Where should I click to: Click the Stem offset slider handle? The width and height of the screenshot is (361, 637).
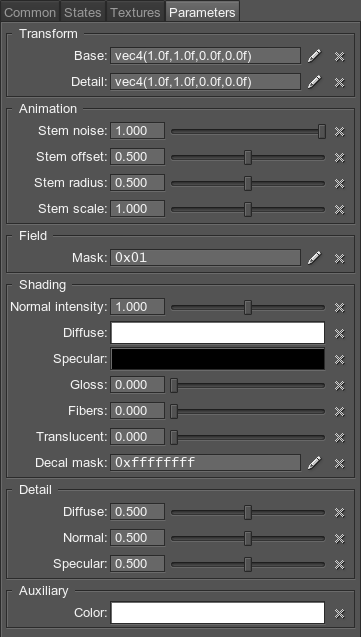248,157
